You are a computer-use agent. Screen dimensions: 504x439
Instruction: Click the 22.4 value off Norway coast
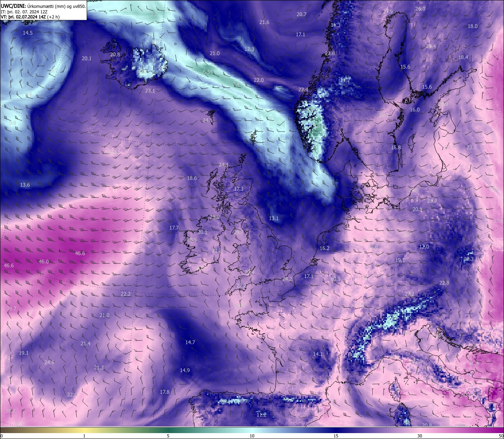pos(303,90)
